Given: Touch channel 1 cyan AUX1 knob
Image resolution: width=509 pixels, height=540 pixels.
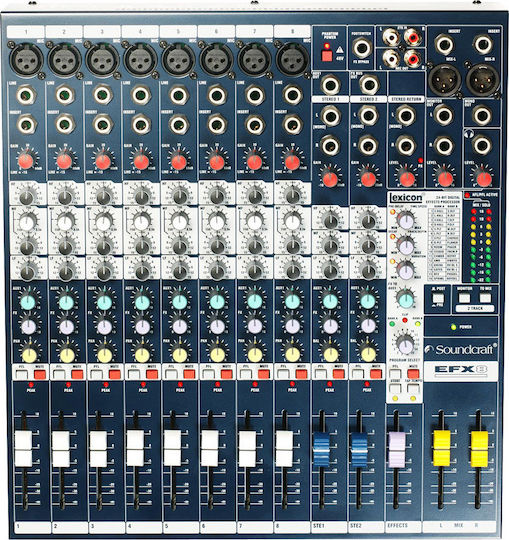Looking at the screenshot, I should click(28, 302).
